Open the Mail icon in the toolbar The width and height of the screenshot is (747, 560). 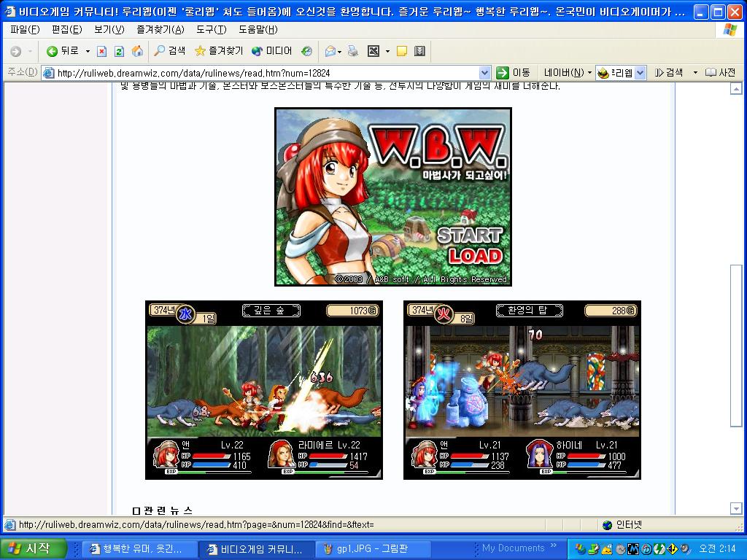click(329, 52)
